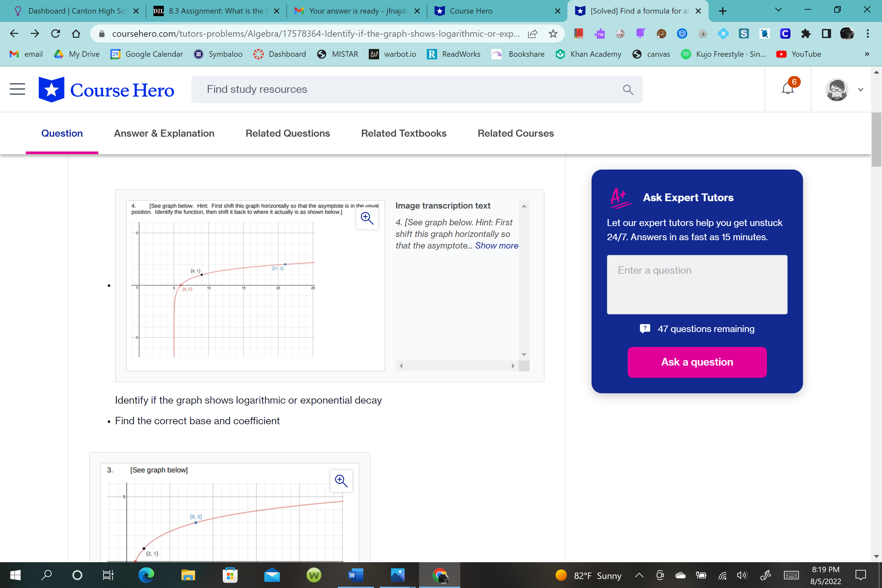Click the search magnifier in study resources bar
882x588 pixels.
pyautogui.click(x=628, y=90)
